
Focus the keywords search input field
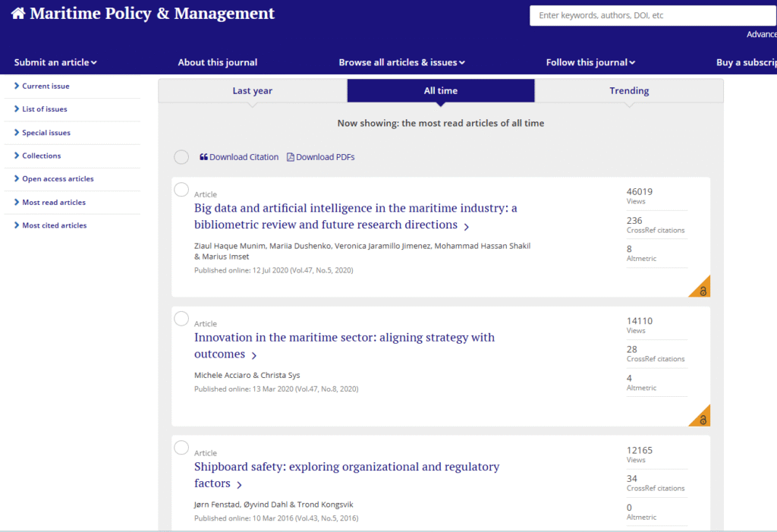(653, 15)
